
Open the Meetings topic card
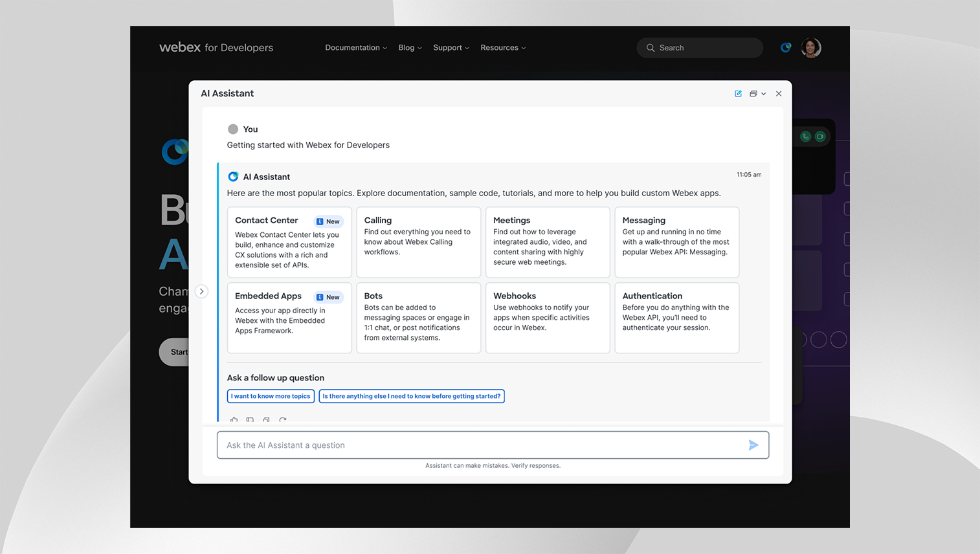click(548, 243)
